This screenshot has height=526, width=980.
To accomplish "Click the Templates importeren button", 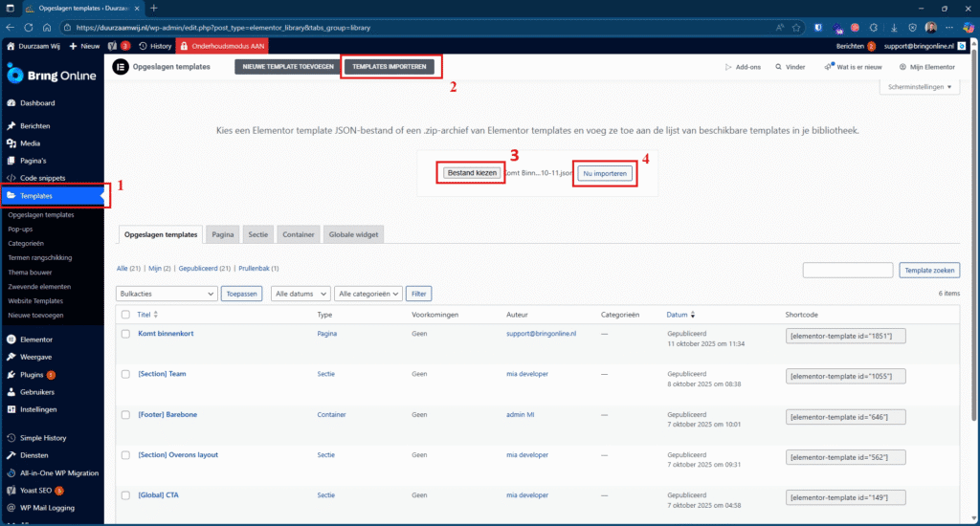I will pos(391,67).
